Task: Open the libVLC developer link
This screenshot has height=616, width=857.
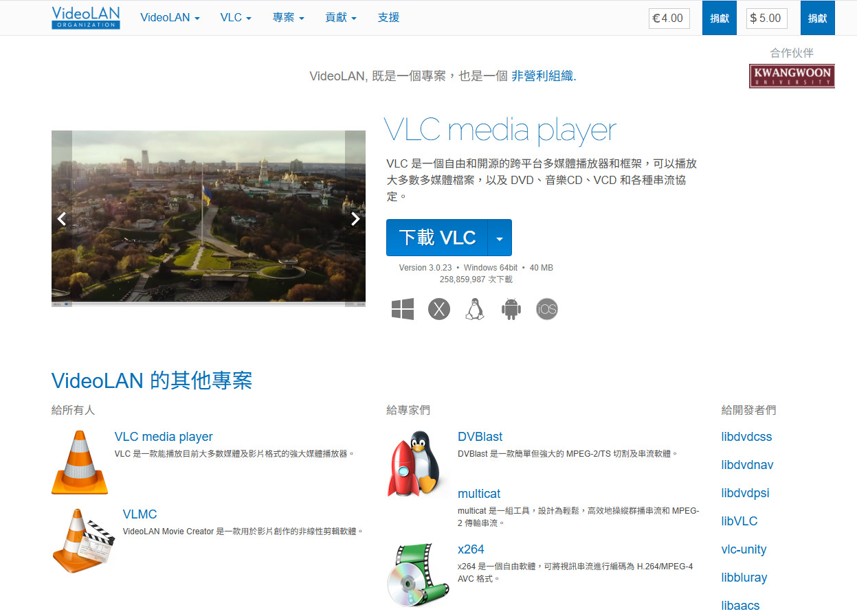Action: (x=739, y=521)
